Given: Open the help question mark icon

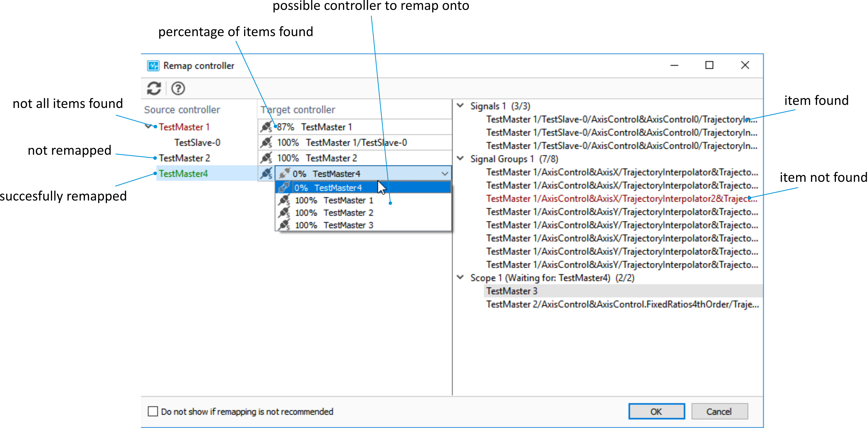Looking at the screenshot, I should (x=178, y=89).
